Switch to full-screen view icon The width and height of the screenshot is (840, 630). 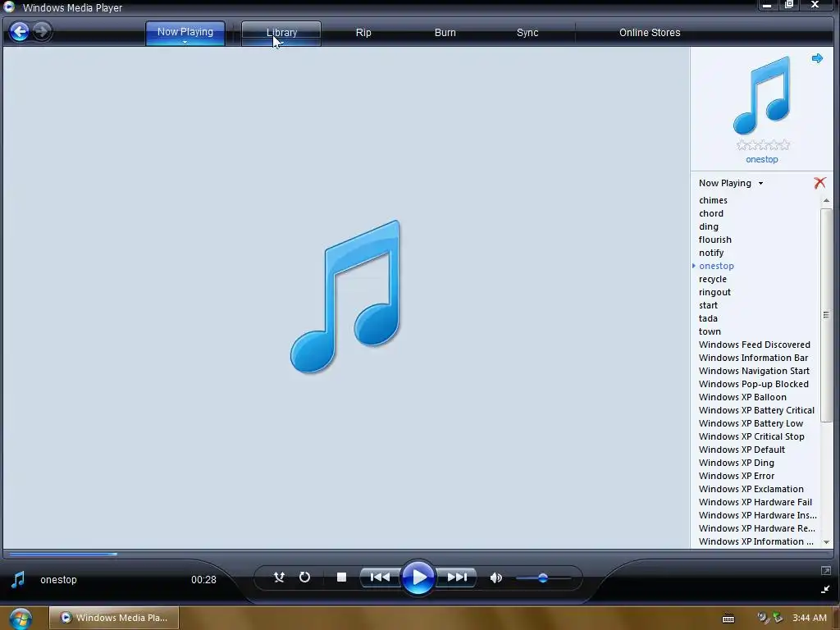point(825,571)
